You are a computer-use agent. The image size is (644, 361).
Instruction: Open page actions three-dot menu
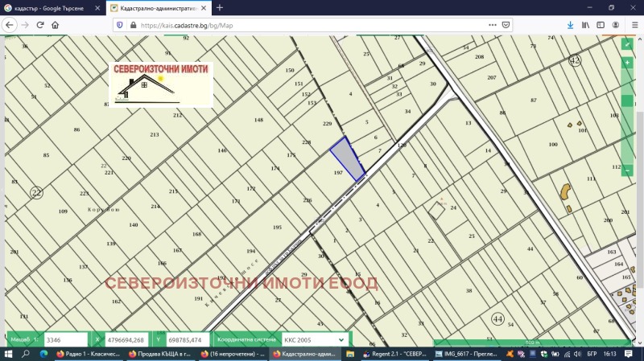(493, 25)
